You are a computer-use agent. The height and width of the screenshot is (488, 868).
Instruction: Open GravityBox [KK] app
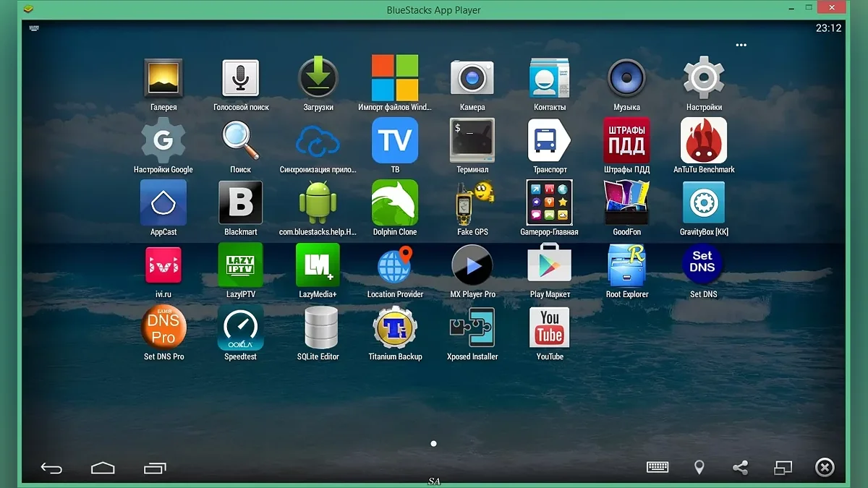[704, 203]
